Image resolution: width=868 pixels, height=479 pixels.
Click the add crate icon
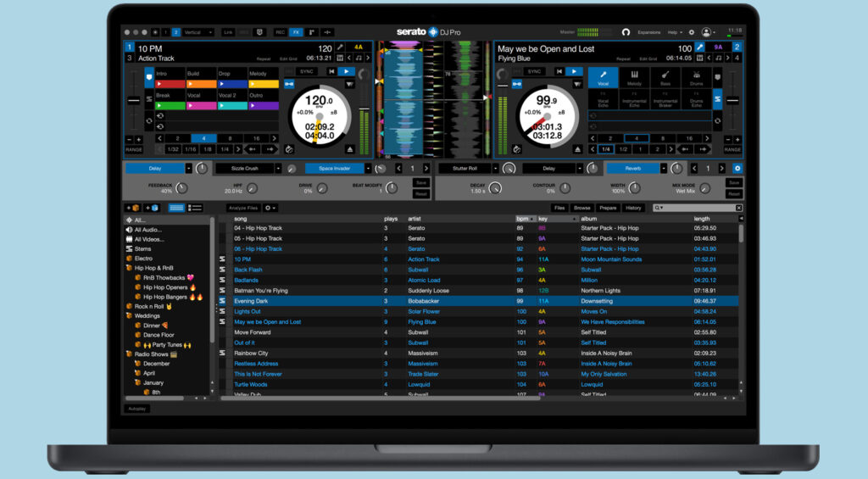(x=133, y=208)
